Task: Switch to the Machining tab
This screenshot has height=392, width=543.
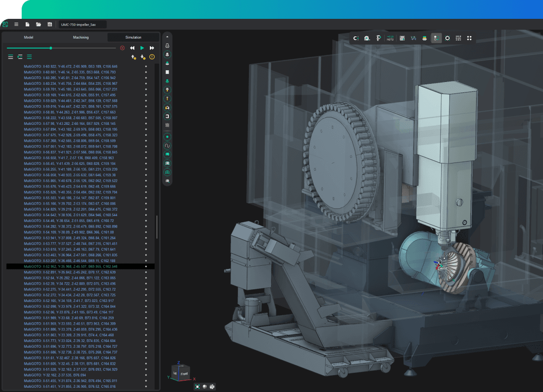Action: pos(81,38)
